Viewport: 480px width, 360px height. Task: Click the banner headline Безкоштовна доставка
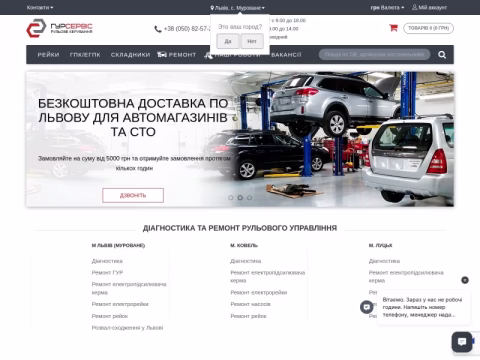(133, 118)
